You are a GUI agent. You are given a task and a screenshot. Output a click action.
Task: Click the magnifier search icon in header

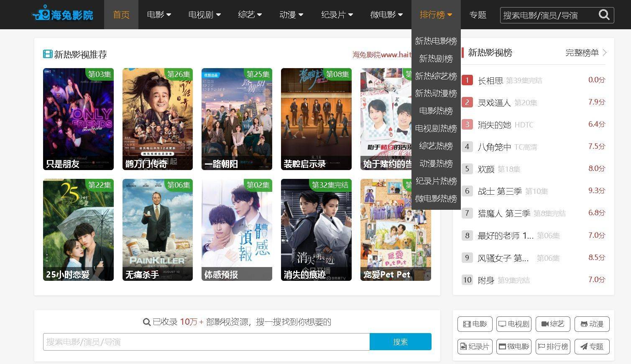pos(604,15)
